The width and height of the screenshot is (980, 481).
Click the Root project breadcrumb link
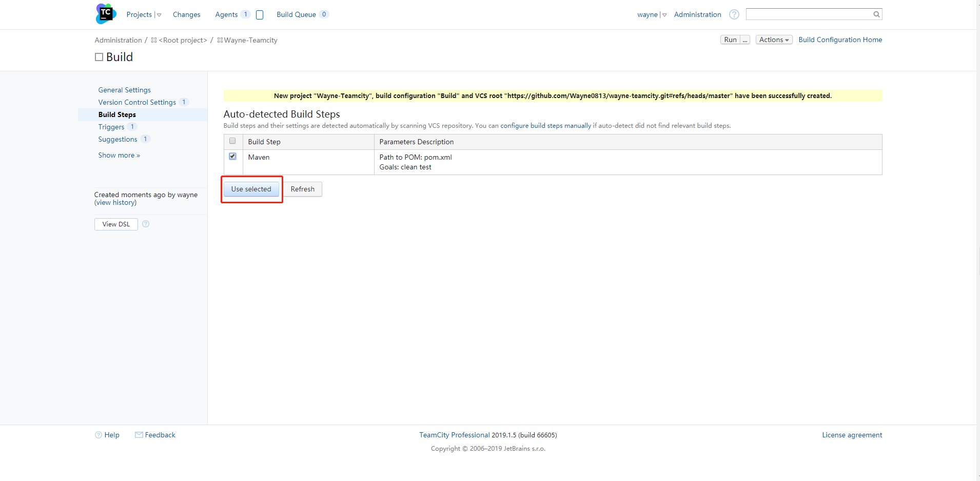click(x=183, y=40)
